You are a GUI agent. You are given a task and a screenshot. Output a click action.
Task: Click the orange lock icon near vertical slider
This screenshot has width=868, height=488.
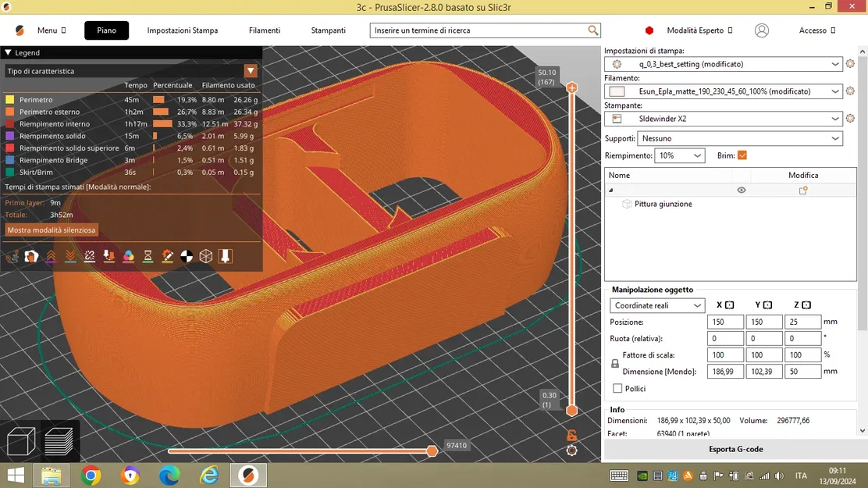coord(572,436)
